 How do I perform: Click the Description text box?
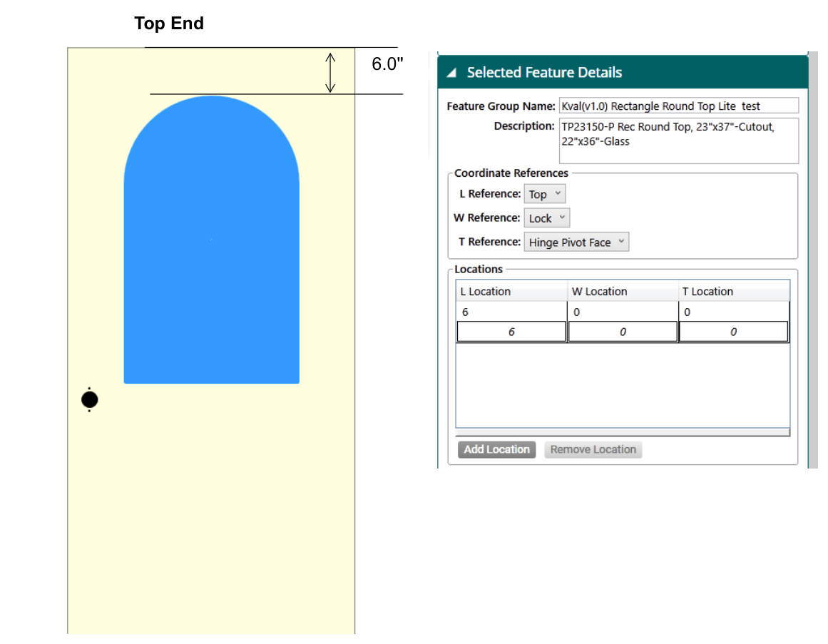coord(678,140)
